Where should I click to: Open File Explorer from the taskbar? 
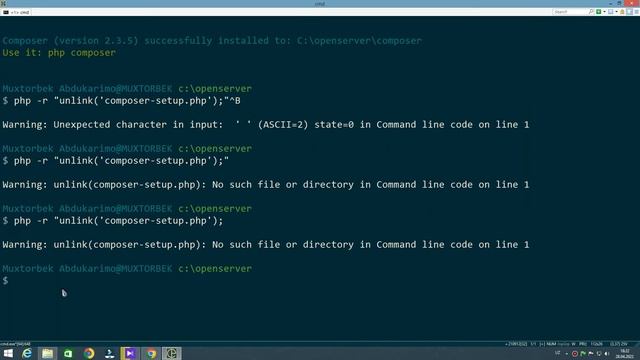coord(47,353)
